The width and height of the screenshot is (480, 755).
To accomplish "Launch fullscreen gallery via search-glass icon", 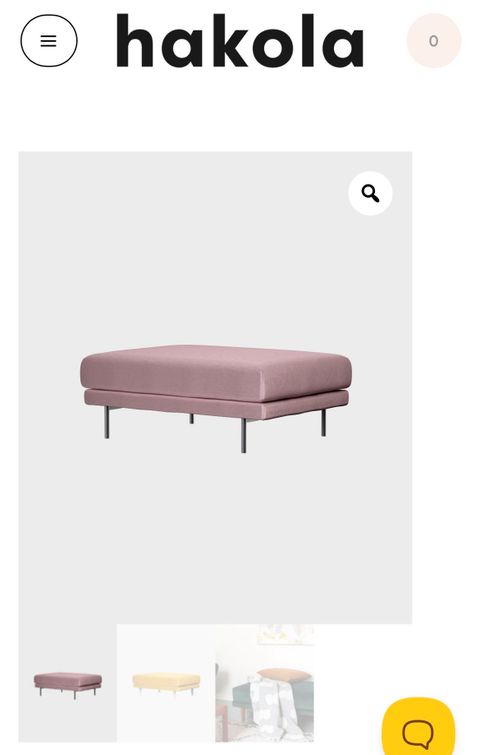I will click(370, 193).
